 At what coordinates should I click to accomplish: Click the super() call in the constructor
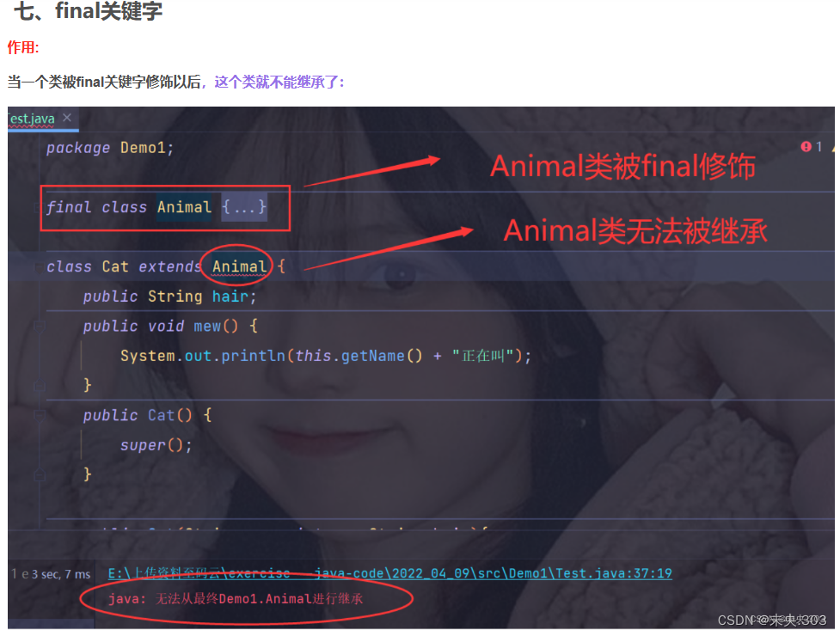pyautogui.click(x=156, y=445)
